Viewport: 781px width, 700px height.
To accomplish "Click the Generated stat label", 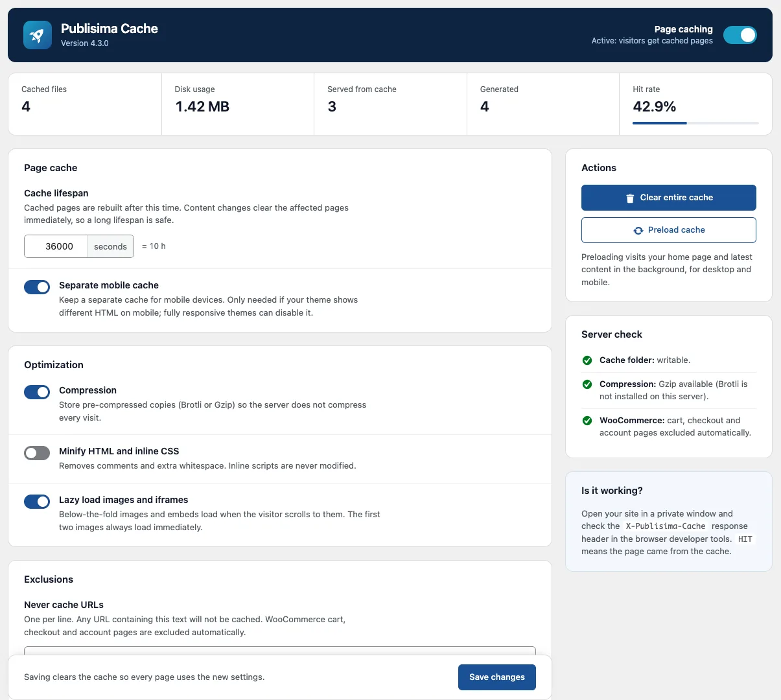I will coord(499,89).
